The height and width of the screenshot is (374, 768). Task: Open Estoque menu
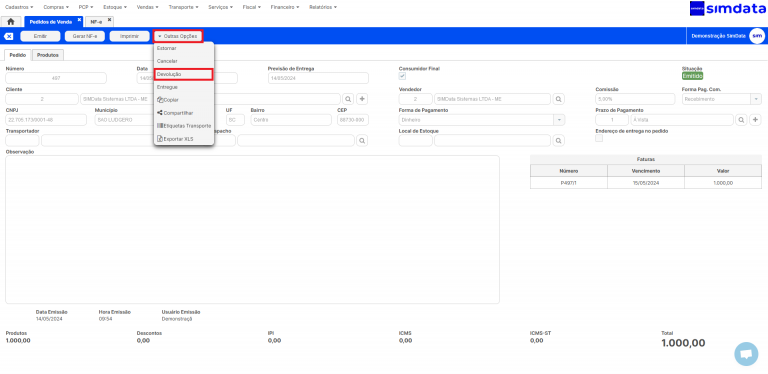pos(115,7)
